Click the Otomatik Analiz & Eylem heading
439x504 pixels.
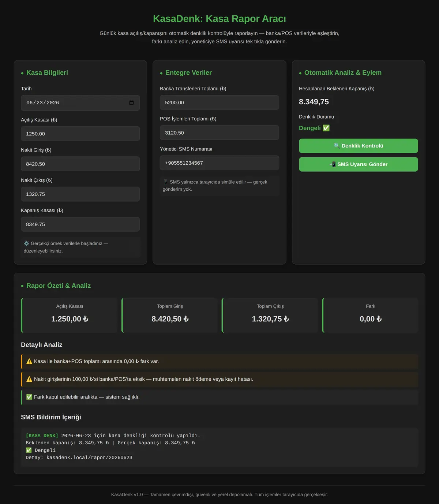point(343,73)
